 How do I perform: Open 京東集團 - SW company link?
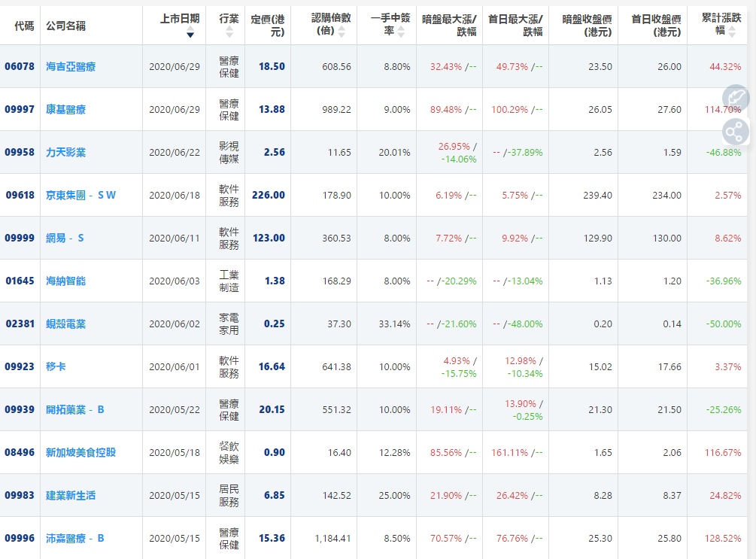pyautogui.click(x=80, y=196)
